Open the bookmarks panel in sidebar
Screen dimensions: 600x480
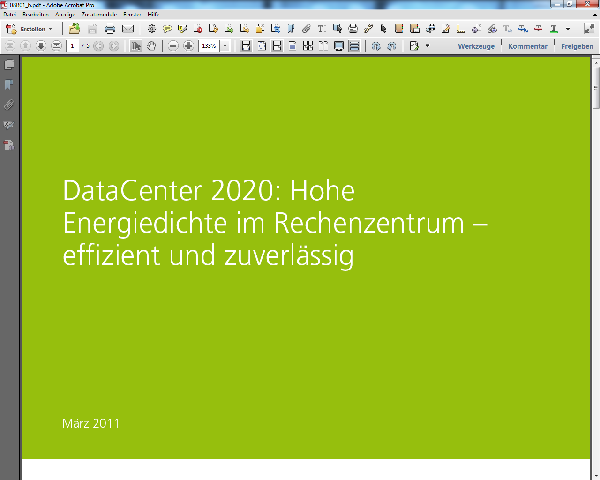tap(9, 85)
